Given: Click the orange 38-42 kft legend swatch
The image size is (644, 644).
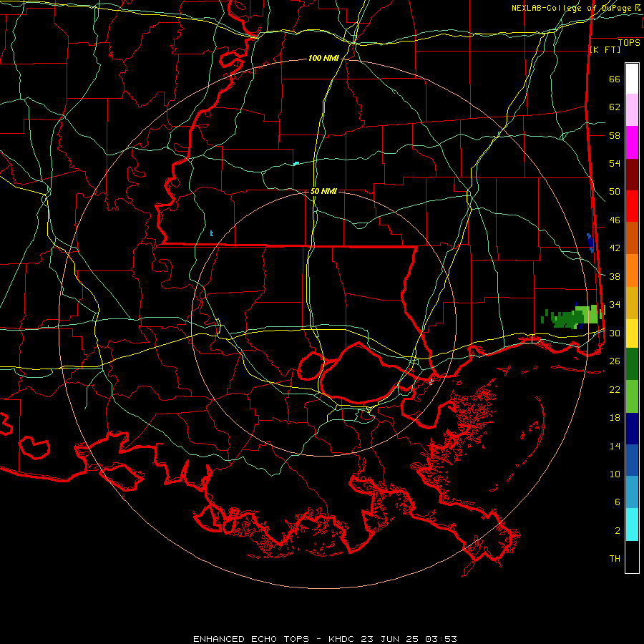Looking at the screenshot, I should [x=632, y=270].
